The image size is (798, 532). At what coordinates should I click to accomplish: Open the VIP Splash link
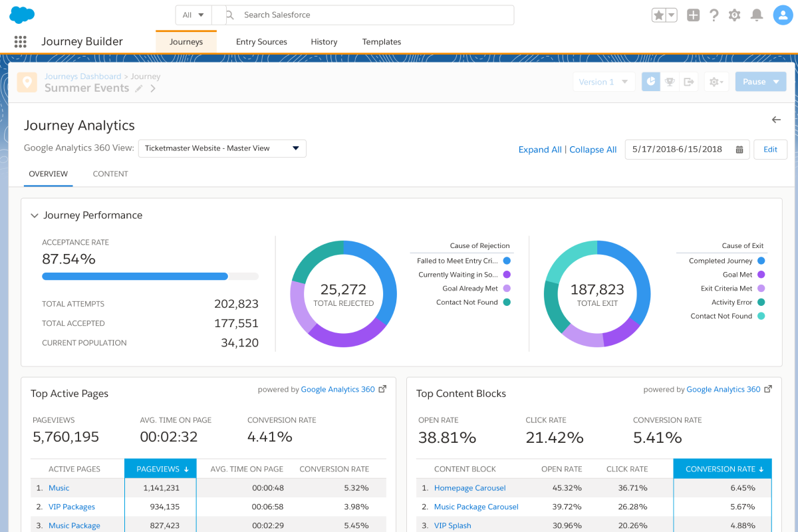tap(453, 525)
